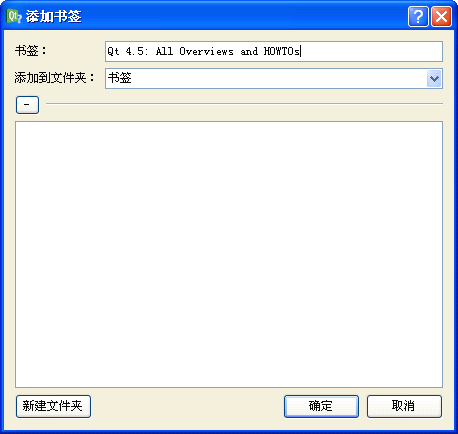458x434 pixels.
Task: Click blank space at right of bookmark name field
Action: pos(372,51)
